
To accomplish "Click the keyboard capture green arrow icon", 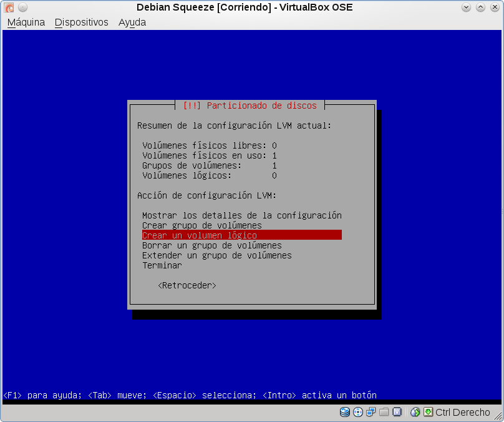I will 428,412.
